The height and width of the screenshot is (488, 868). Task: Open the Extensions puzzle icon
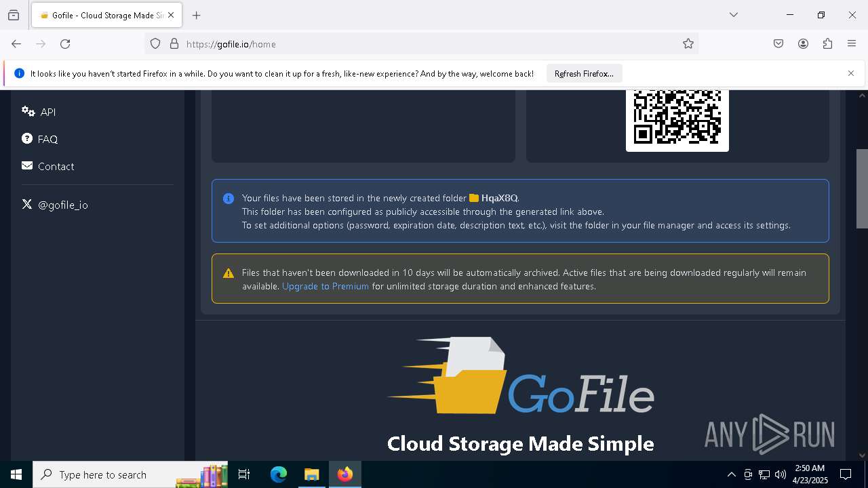pyautogui.click(x=827, y=44)
